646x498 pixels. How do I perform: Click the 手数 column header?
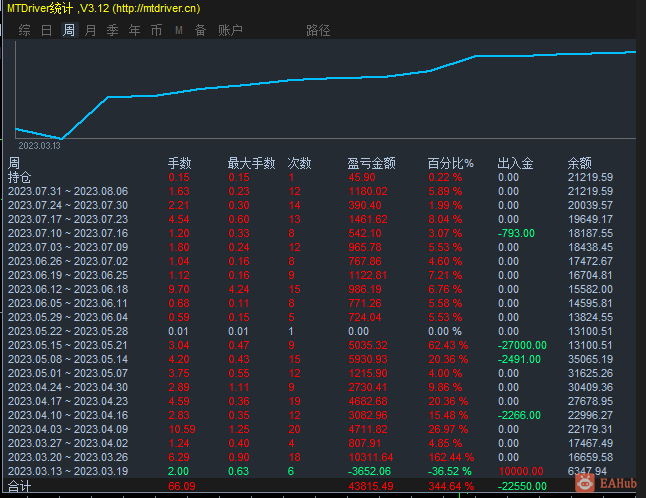coord(180,163)
